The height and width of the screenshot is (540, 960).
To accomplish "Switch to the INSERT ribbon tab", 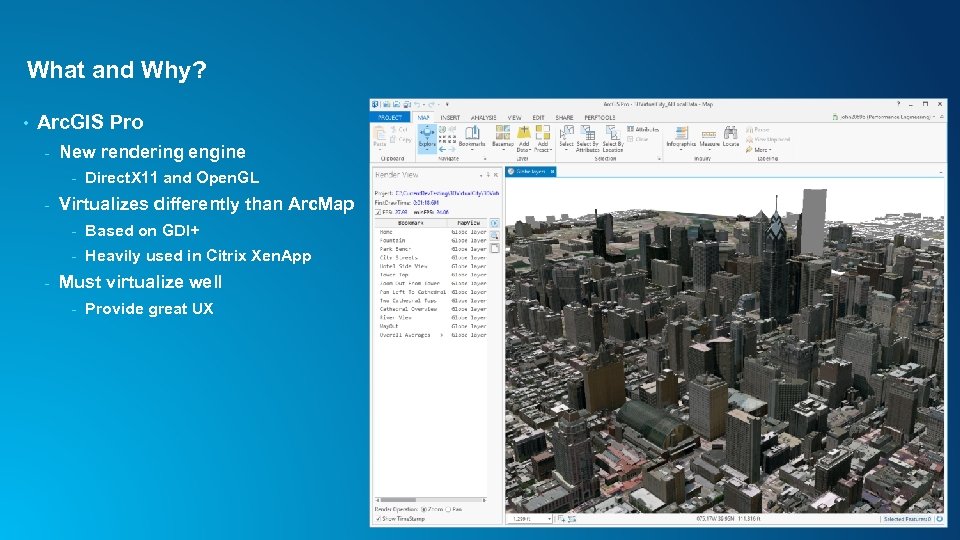I will tap(450, 118).
